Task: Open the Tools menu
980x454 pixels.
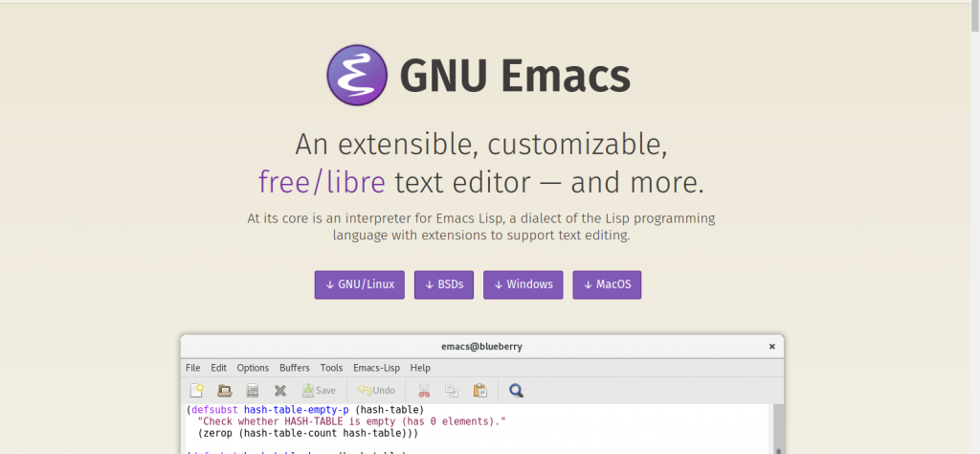Action: (331, 368)
